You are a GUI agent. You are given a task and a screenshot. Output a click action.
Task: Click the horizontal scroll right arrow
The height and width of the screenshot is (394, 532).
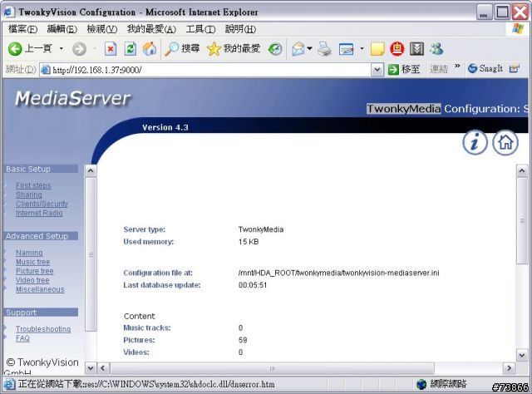[509, 368]
